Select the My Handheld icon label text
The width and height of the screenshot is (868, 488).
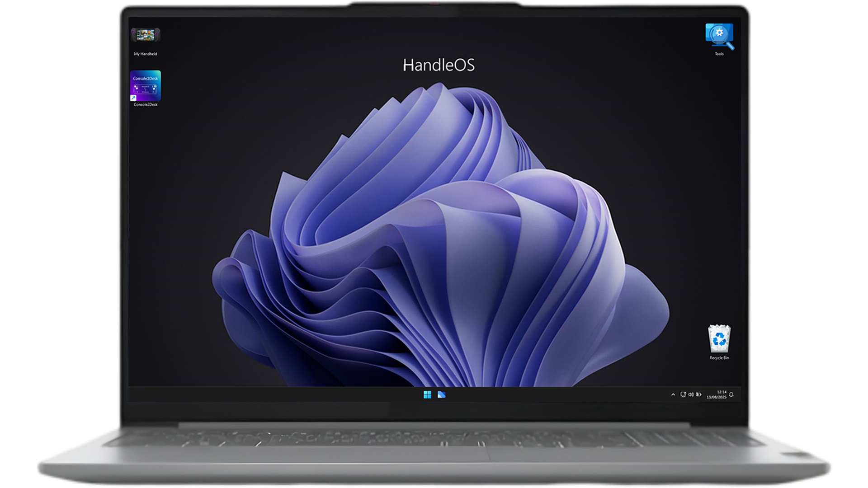pos(146,54)
